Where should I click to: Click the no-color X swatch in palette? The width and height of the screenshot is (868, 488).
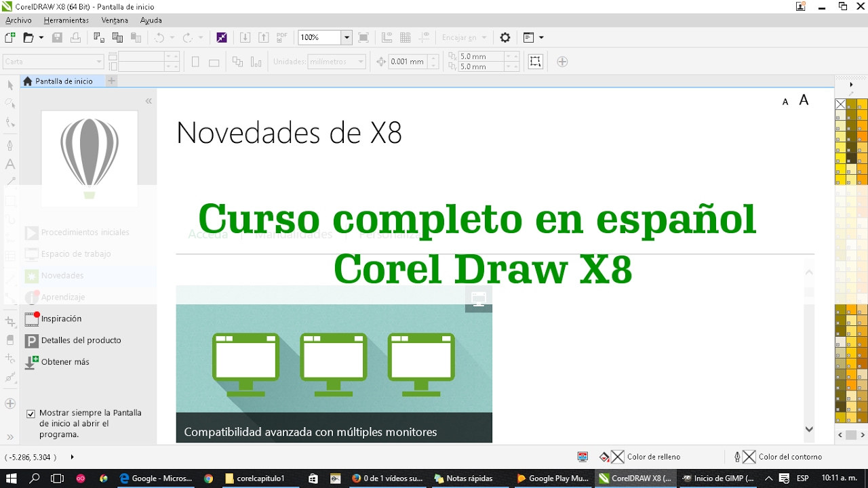840,104
